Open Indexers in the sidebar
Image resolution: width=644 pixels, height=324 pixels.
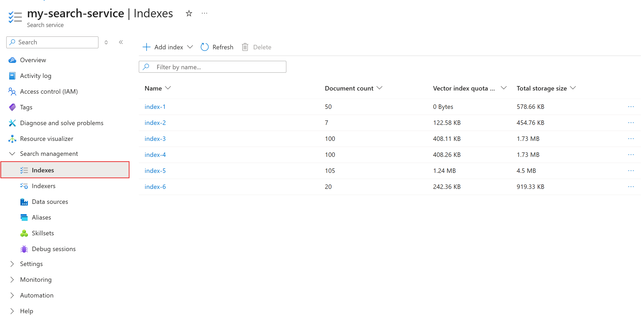pyautogui.click(x=44, y=186)
